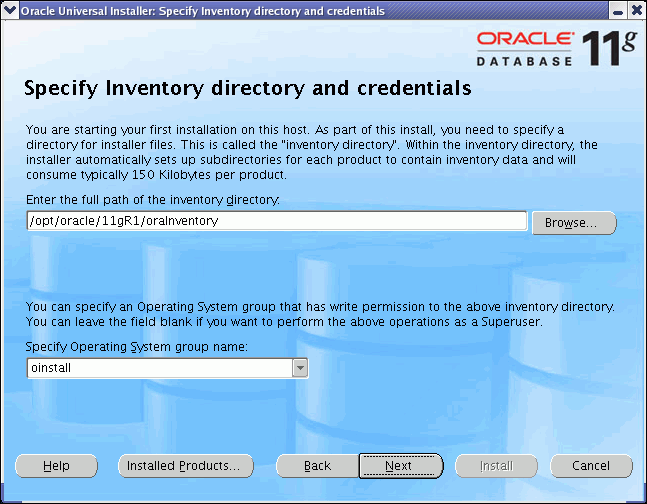Click the 'Specify Inventory directory and credentials' heading
Viewport: 647px width, 504px height.
tap(247, 89)
